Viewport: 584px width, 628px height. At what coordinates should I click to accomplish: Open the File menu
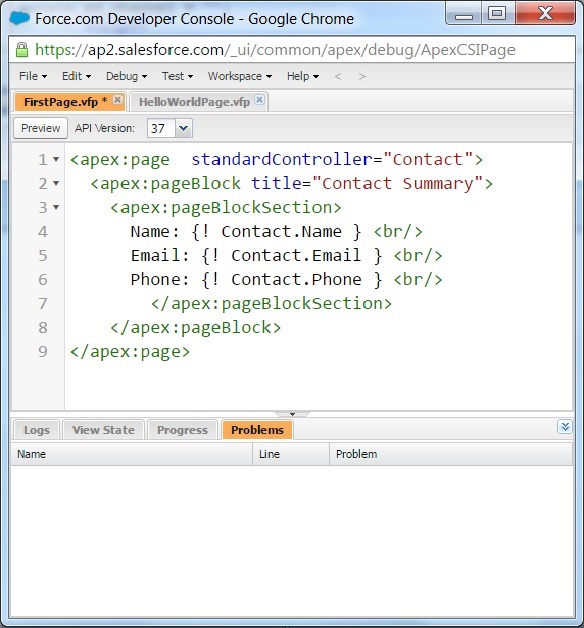[33, 76]
